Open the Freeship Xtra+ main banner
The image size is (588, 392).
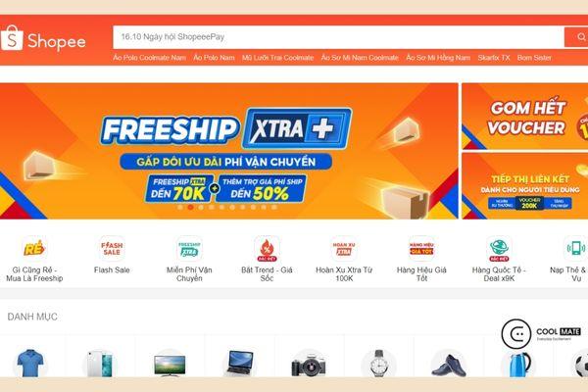click(228, 151)
